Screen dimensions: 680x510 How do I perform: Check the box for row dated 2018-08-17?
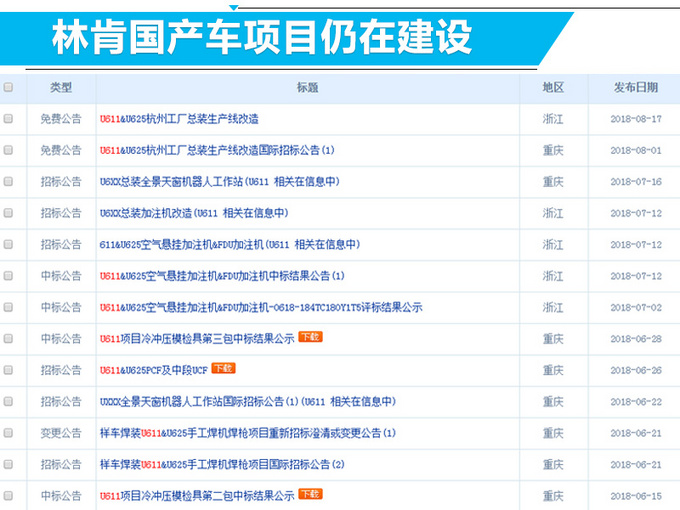coord(8,118)
